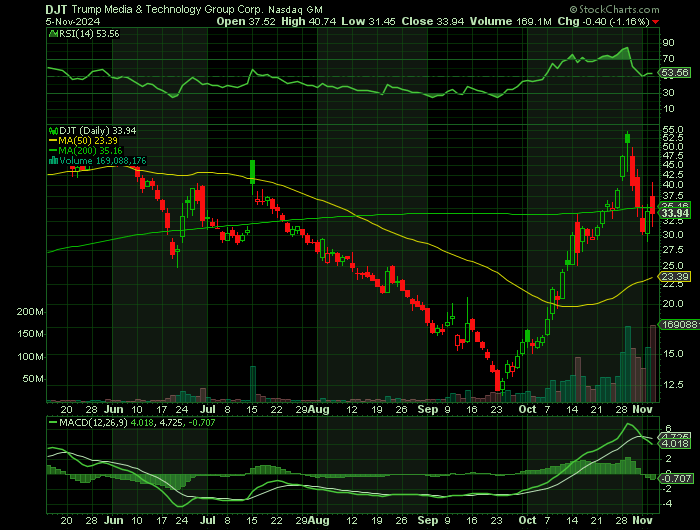Click the 53.56 RSI value tag

[675, 73]
